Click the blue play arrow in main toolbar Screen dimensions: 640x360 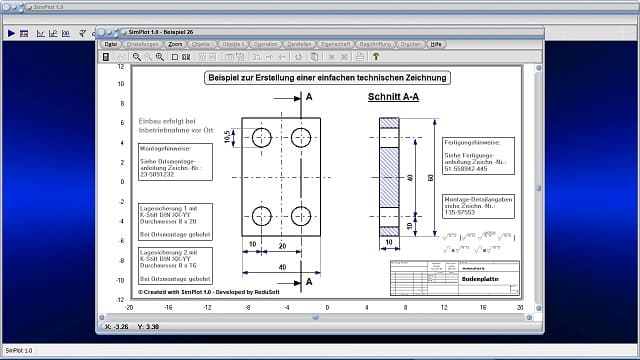pyautogui.click(x=11, y=33)
